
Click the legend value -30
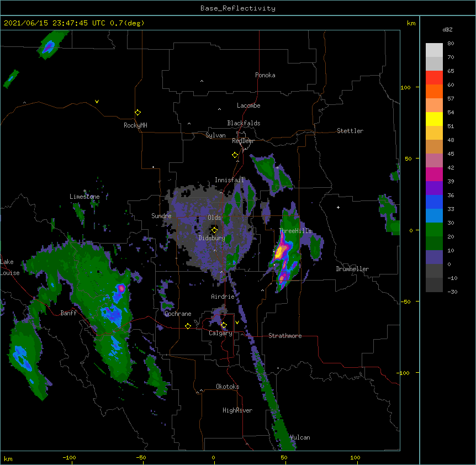tap(452, 292)
